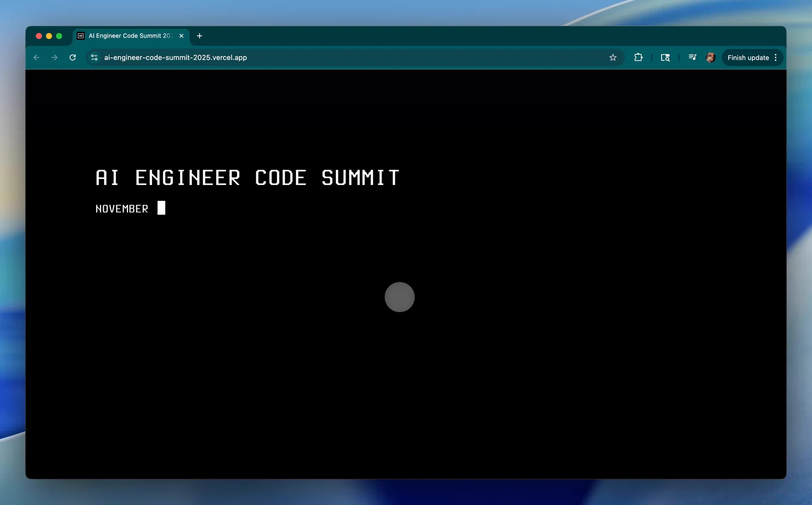Go back to the previous page
812x505 pixels.
point(36,58)
